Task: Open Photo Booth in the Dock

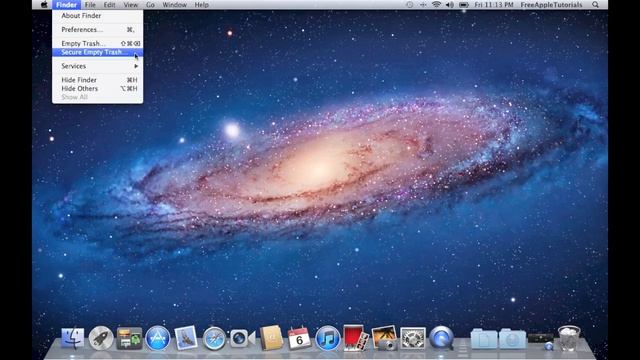Action: pos(356,338)
